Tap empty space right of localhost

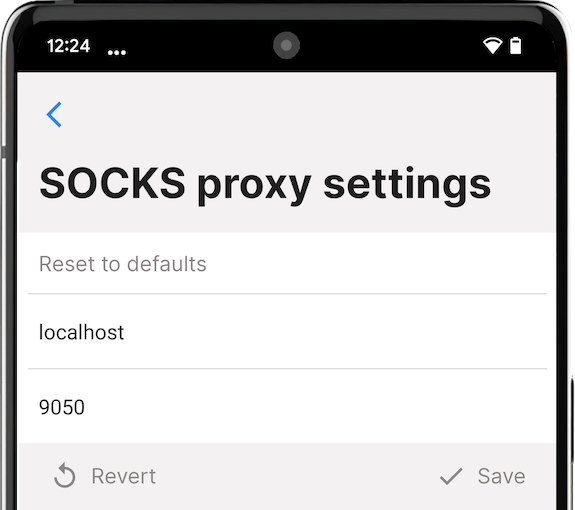click(336, 332)
